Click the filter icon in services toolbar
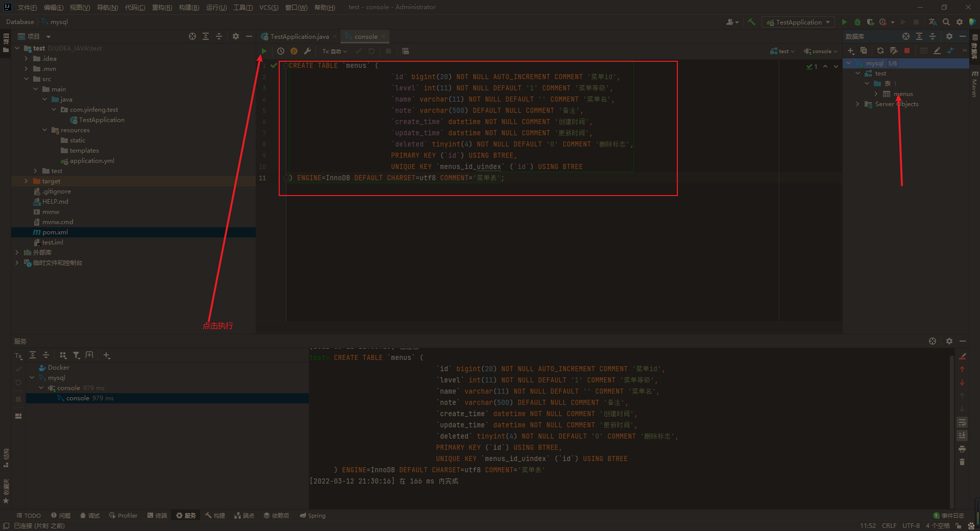The image size is (980, 531). [76, 355]
